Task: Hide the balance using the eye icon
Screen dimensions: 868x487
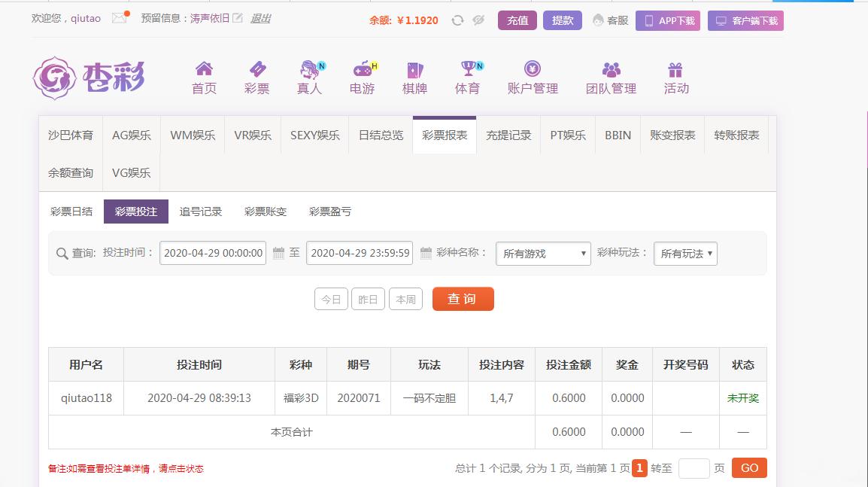Action: (x=478, y=20)
